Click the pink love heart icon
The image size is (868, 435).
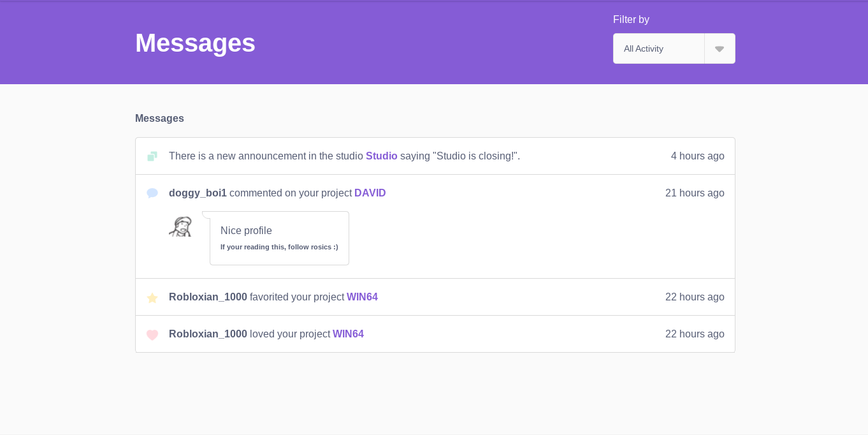pos(152,335)
